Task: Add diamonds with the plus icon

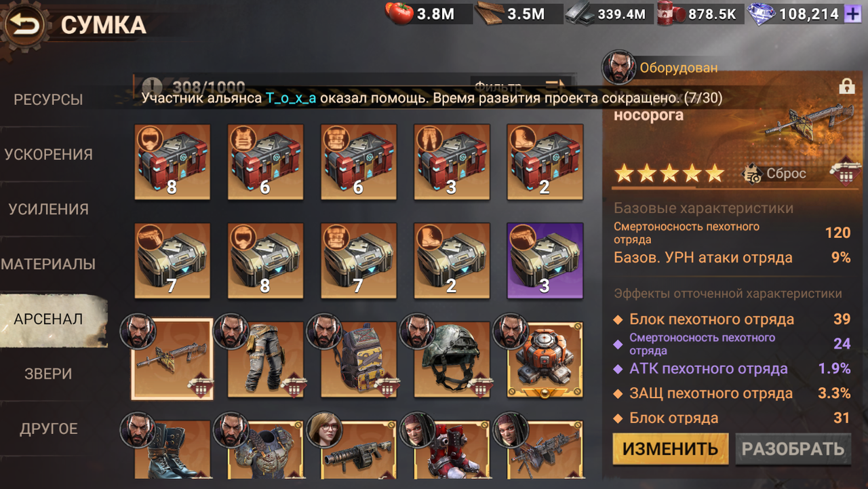Action: click(852, 14)
